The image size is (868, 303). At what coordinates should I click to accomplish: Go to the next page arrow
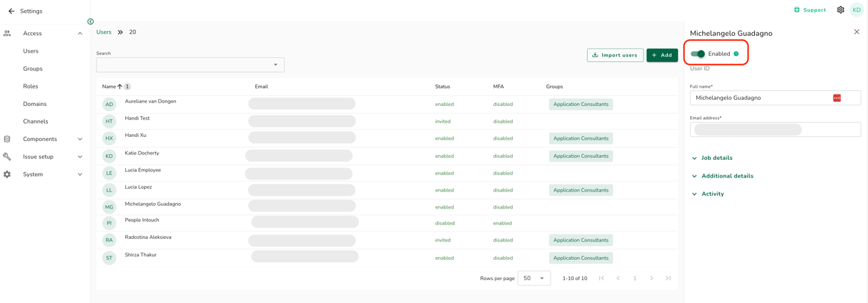click(652, 278)
